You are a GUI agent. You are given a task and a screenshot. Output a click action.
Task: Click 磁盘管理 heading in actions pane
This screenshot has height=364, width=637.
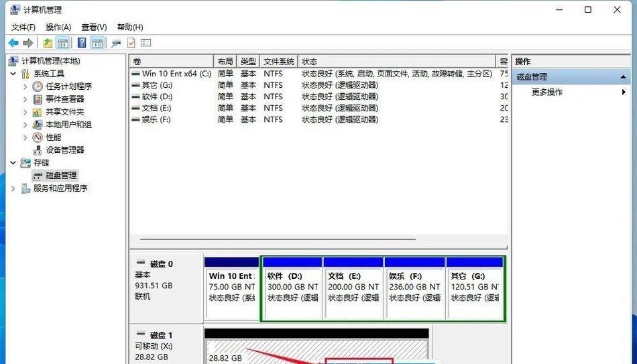(532, 77)
